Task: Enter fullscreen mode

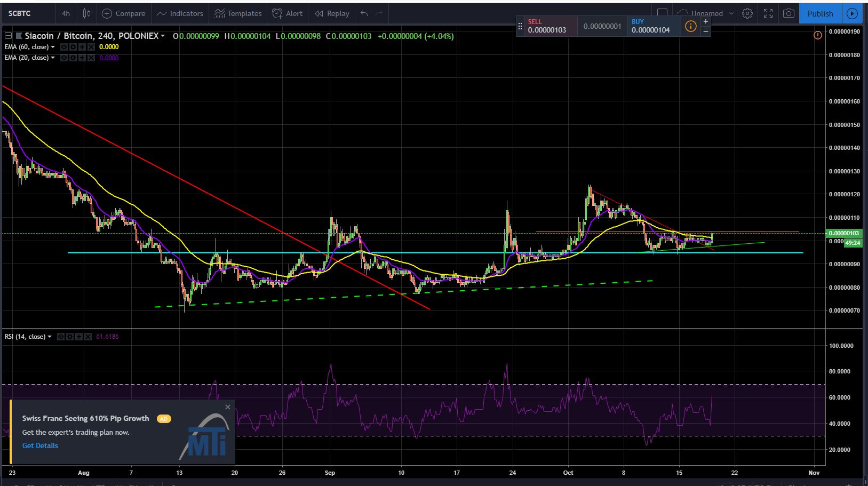Action: pyautogui.click(x=768, y=13)
